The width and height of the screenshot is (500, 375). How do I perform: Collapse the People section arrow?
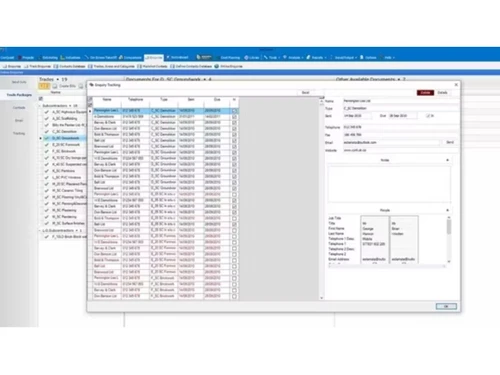(x=447, y=210)
